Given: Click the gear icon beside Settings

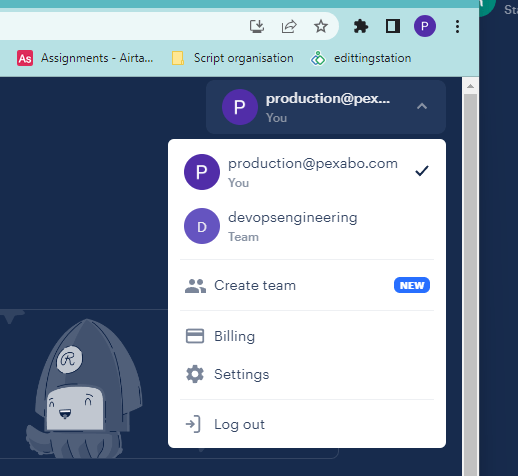Looking at the screenshot, I should click(195, 374).
